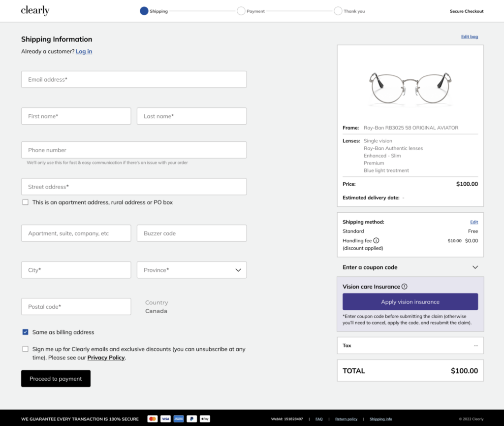Click the struck-through $10.00 handling fee
Screen dimensions: 504x426
click(454, 241)
